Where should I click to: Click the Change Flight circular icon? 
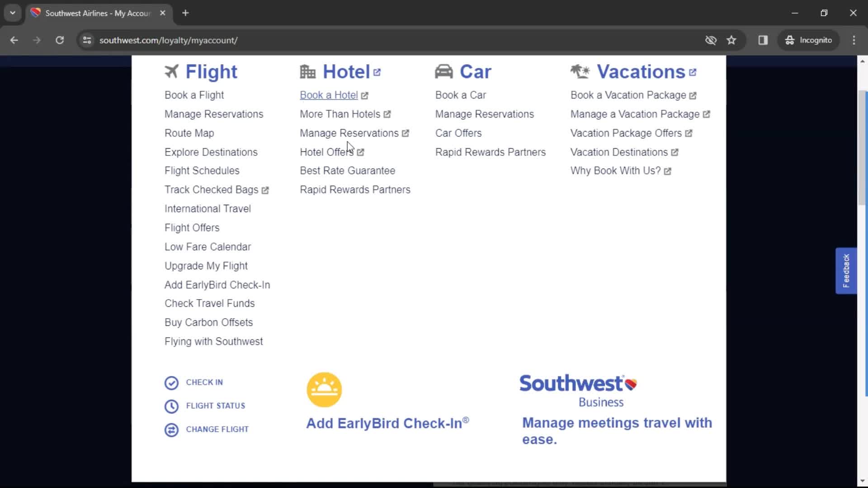pyautogui.click(x=172, y=429)
